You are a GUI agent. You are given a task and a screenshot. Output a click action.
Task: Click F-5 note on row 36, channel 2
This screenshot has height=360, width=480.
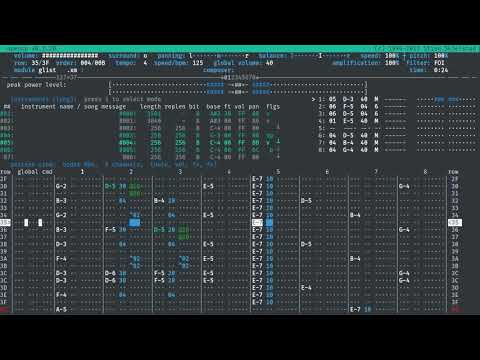(110, 230)
